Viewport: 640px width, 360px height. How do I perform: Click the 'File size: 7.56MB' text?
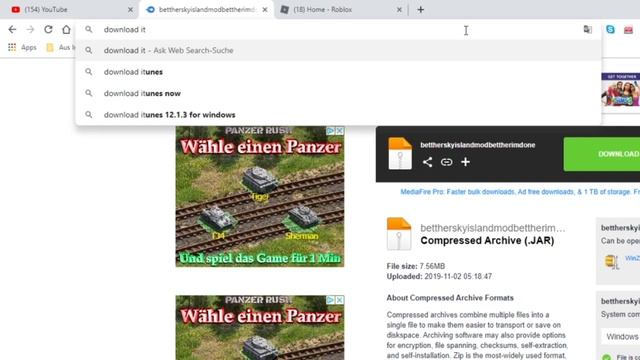point(416,266)
